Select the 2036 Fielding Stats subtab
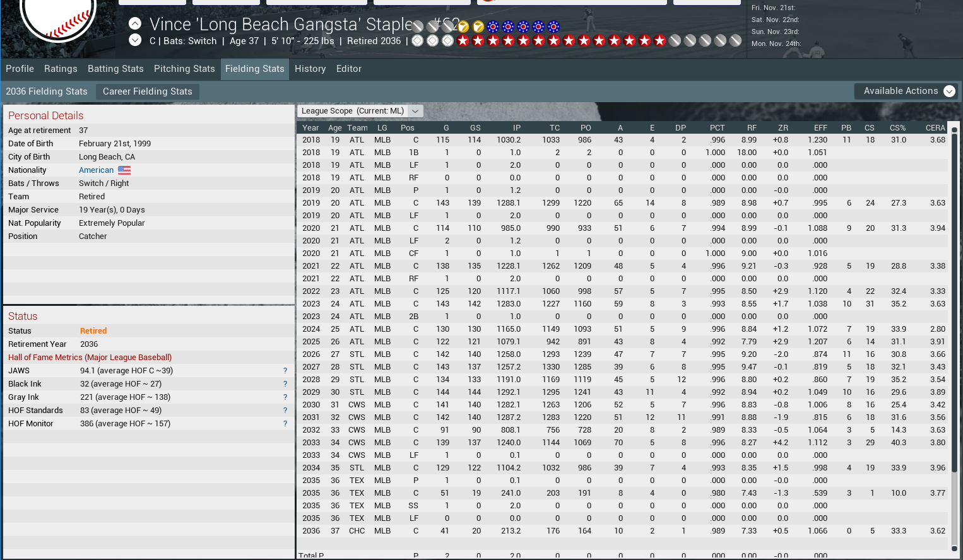963x560 pixels. (47, 91)
